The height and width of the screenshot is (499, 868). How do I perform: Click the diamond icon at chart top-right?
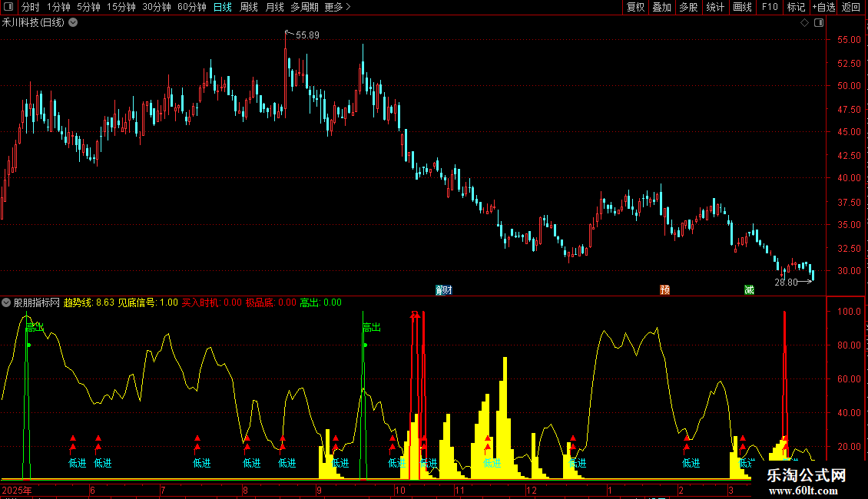(x=805, y=23)
